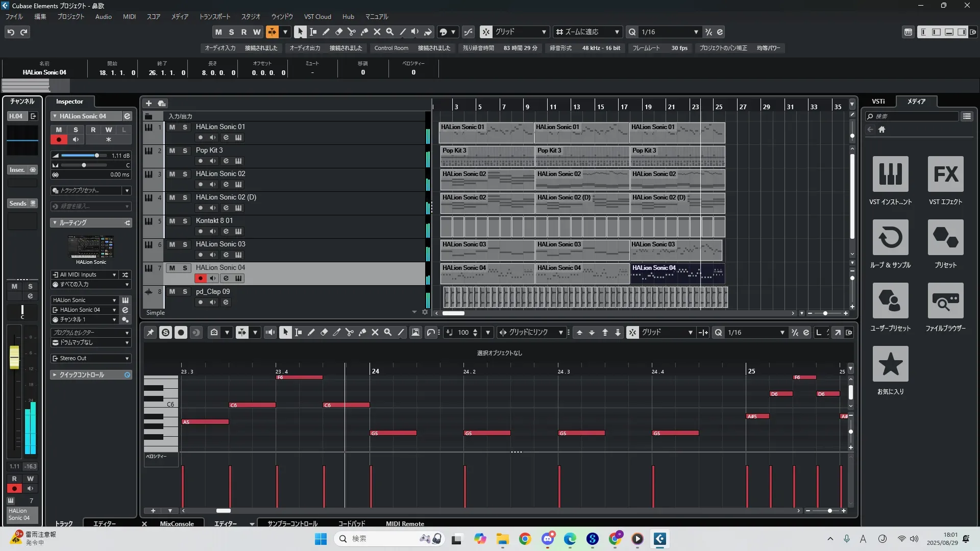Adjust the inspector track volume slider
The image size is (980, 551).
tap(96, 155)
